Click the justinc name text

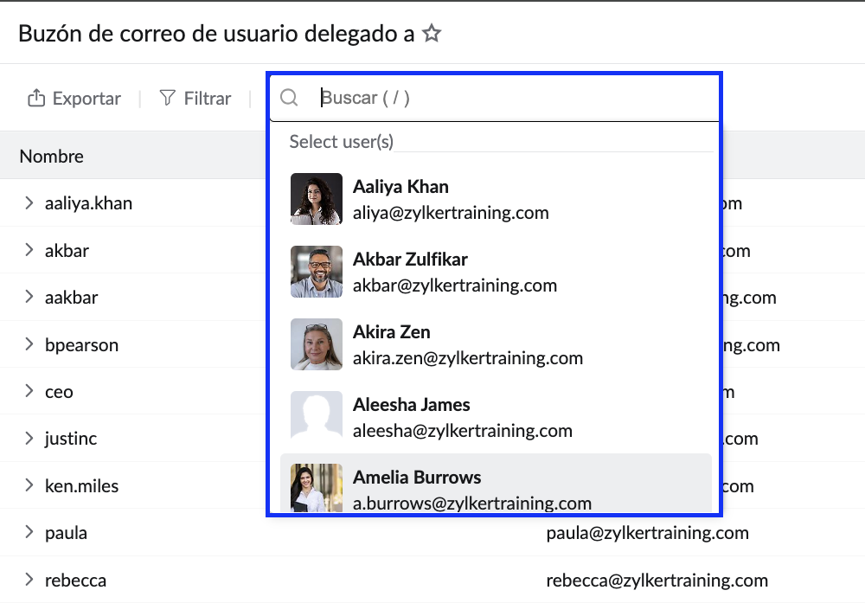pyautogui.click(x=71, y=439)
